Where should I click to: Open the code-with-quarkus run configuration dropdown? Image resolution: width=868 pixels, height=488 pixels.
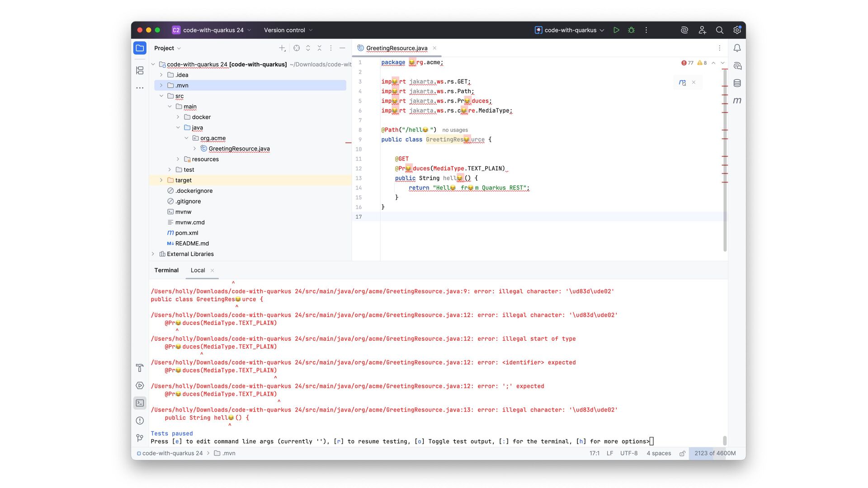coord(570,30)
